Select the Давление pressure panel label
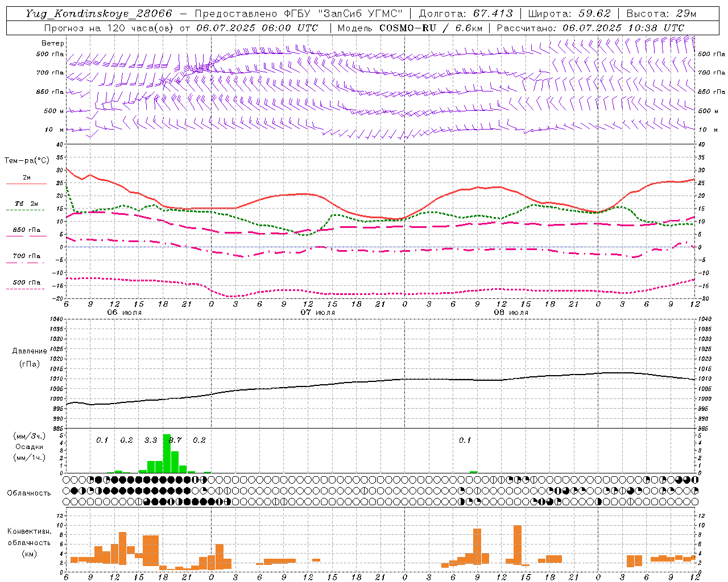The height and width of the screenshot is (582, 728). 30,351
